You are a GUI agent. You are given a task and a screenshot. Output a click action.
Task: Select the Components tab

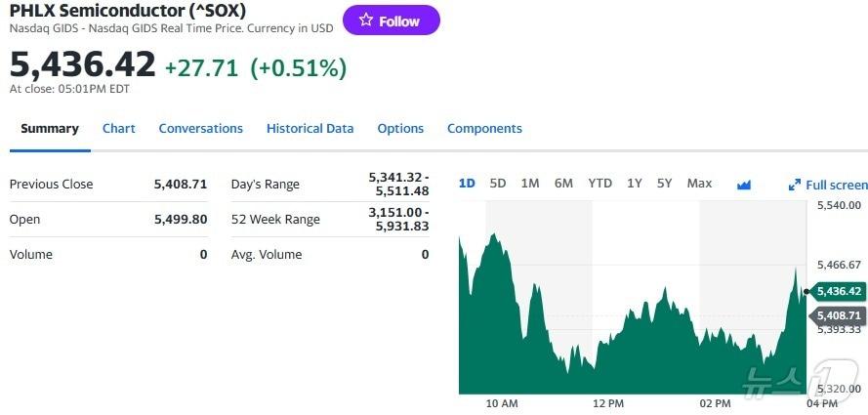484,129
